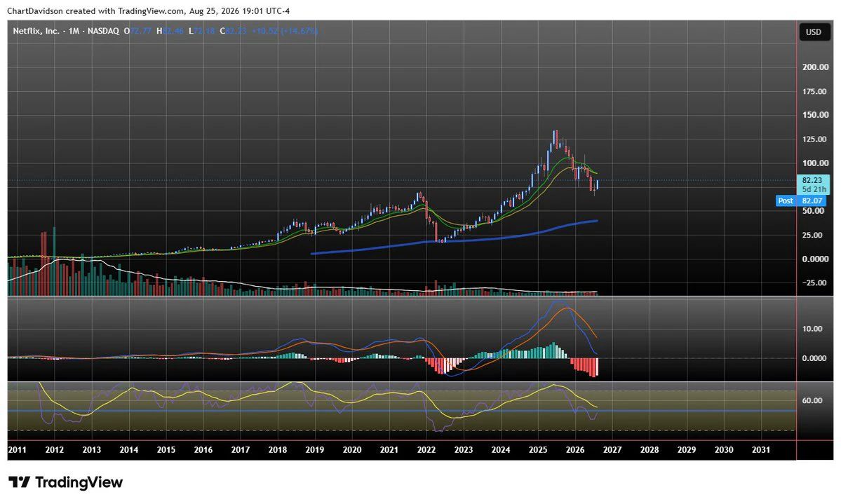Click the 2027 year on time axis

[612, 450]
